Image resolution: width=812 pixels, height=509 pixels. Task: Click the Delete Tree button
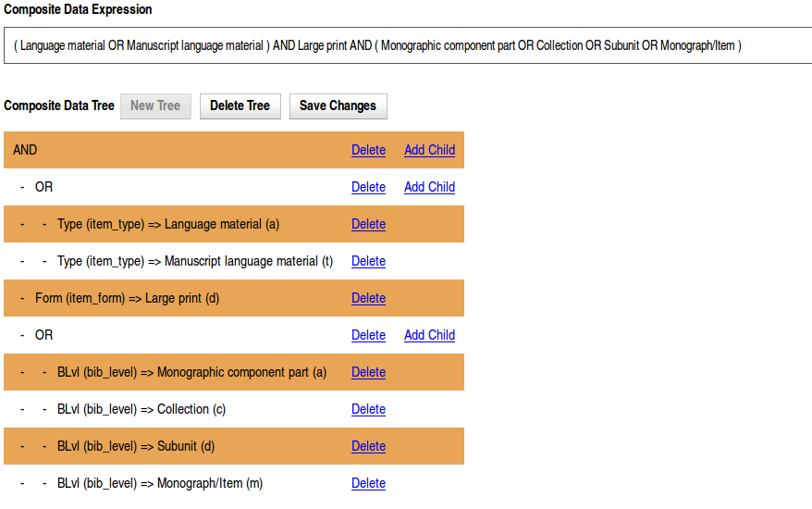click(240, 106)
